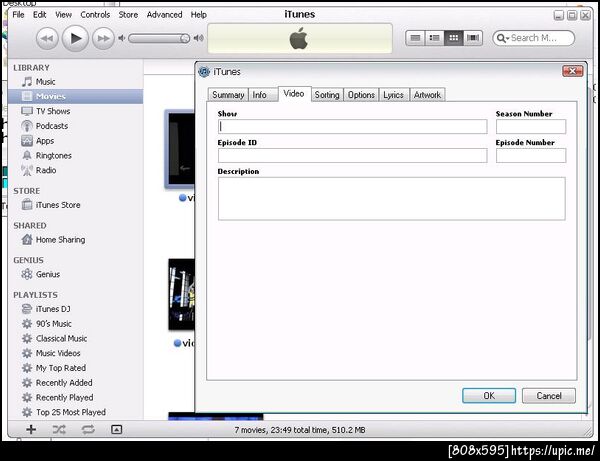
Task: Open Genius in the sidebar
Action: tap(75, 274)
